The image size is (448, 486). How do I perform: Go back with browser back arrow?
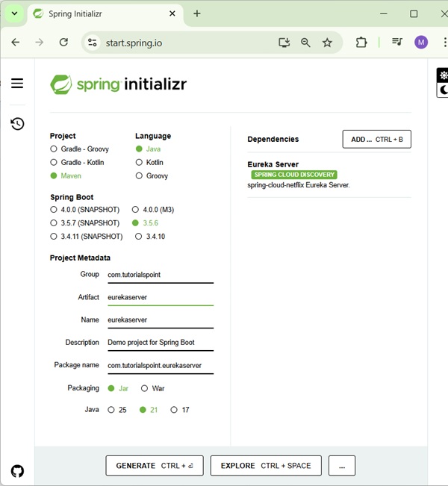pos(15,42)
